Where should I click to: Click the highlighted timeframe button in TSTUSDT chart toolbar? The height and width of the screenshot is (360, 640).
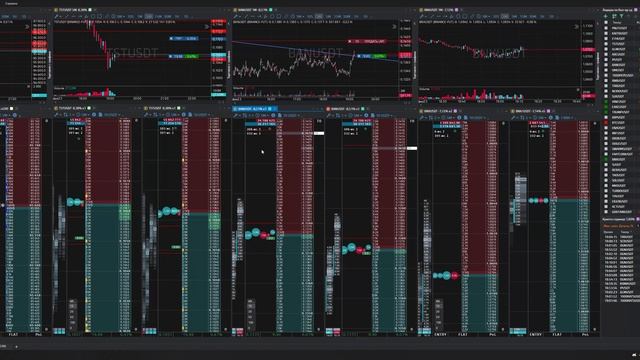pos(149,16)
